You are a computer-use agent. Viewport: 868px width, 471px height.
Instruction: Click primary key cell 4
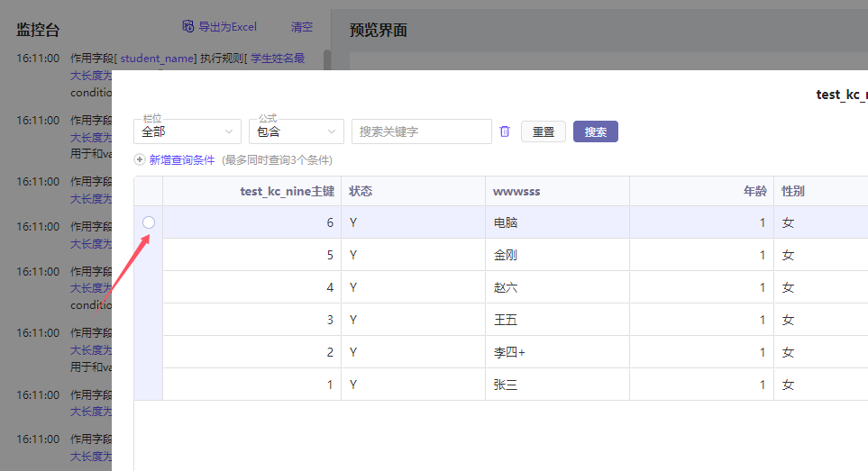coord(251,287)
